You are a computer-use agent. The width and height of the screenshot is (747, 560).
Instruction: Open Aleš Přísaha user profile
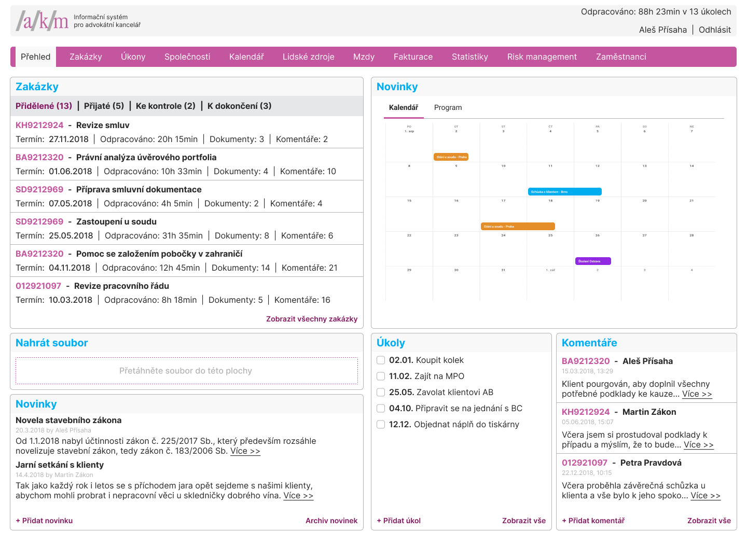tap(663, 30)
